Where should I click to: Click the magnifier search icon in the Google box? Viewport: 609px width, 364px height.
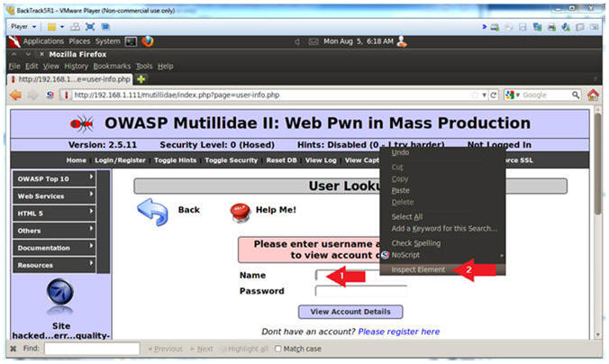click(575, 95)
